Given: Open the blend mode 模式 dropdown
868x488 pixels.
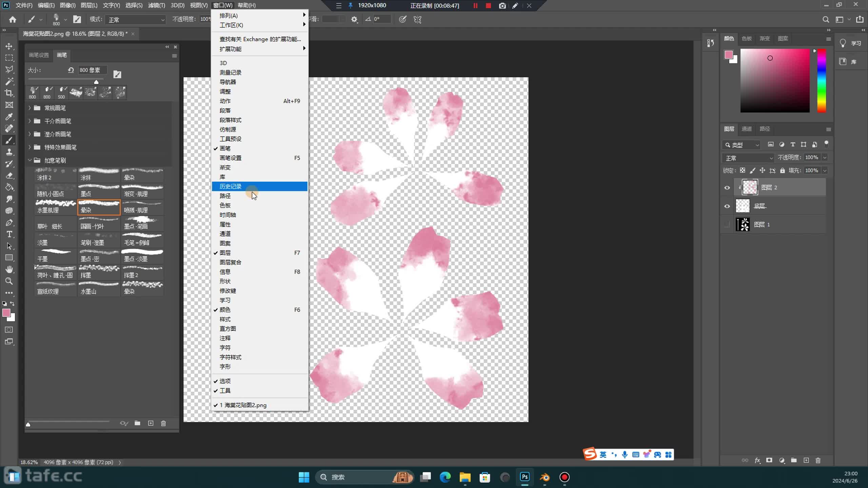Looking at the screenshot, I should (135, 20).
